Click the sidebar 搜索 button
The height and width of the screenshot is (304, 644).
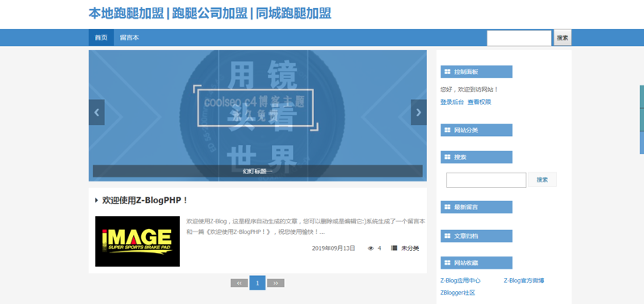coord(542,180)
